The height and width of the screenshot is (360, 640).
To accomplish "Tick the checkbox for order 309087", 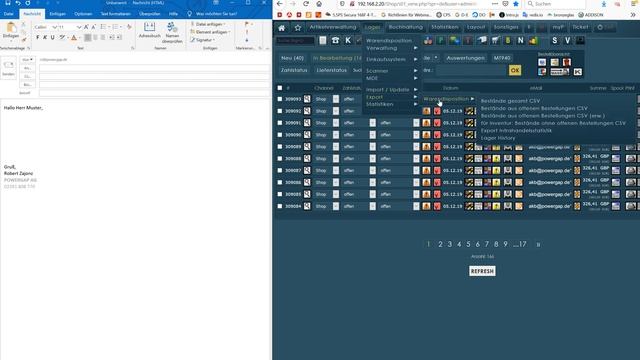I will (x=280, y=170).
